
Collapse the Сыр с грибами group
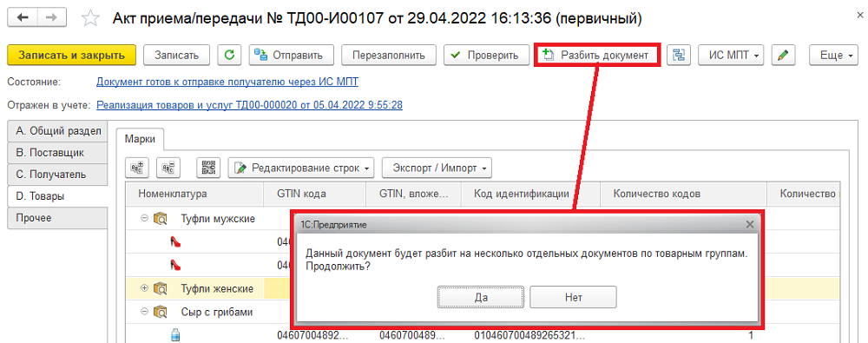tap(144, 312)
